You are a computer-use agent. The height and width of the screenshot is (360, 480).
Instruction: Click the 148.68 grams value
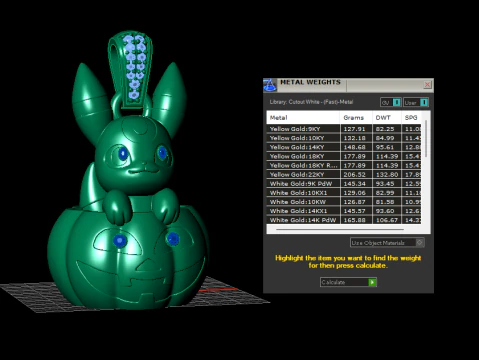coord(354,147)
